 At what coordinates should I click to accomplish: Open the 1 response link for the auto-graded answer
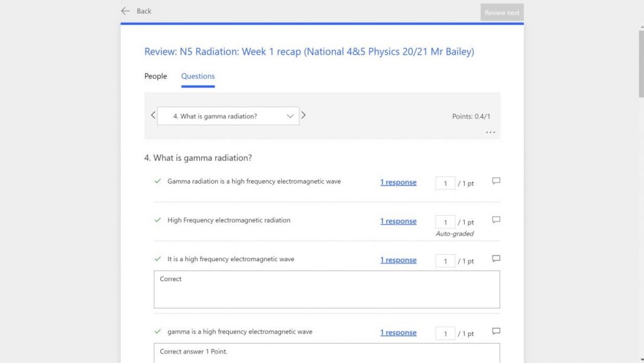coord(398,221)
